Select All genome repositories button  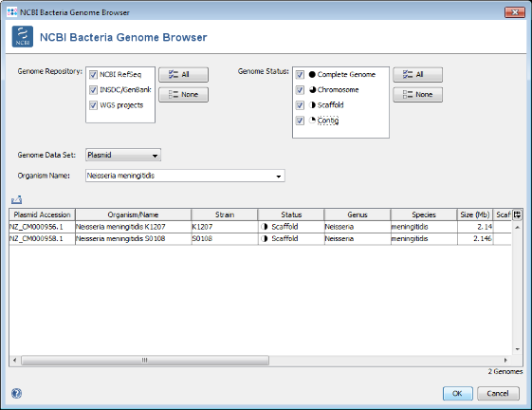184,74
